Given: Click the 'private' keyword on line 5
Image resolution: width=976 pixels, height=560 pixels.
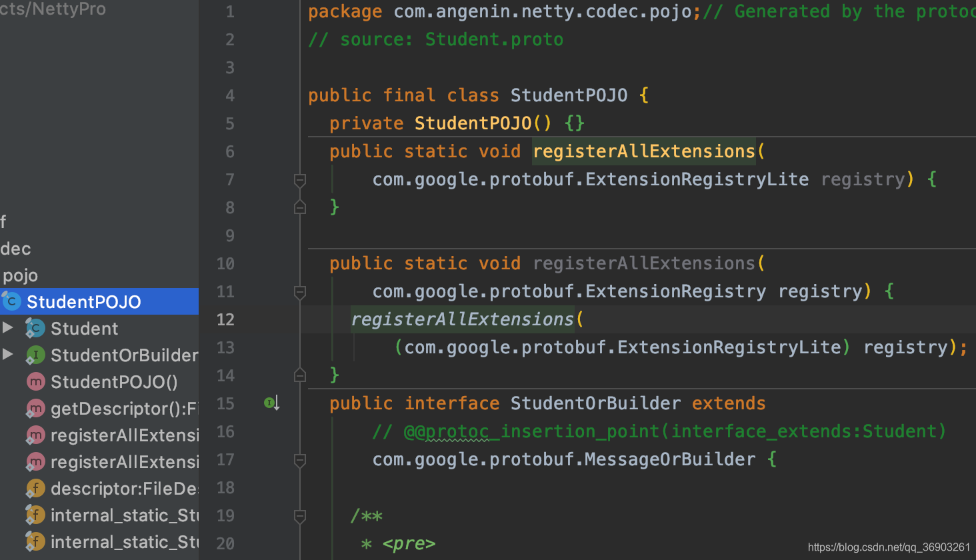Looking at the screenshot, I should coord(367,123).
